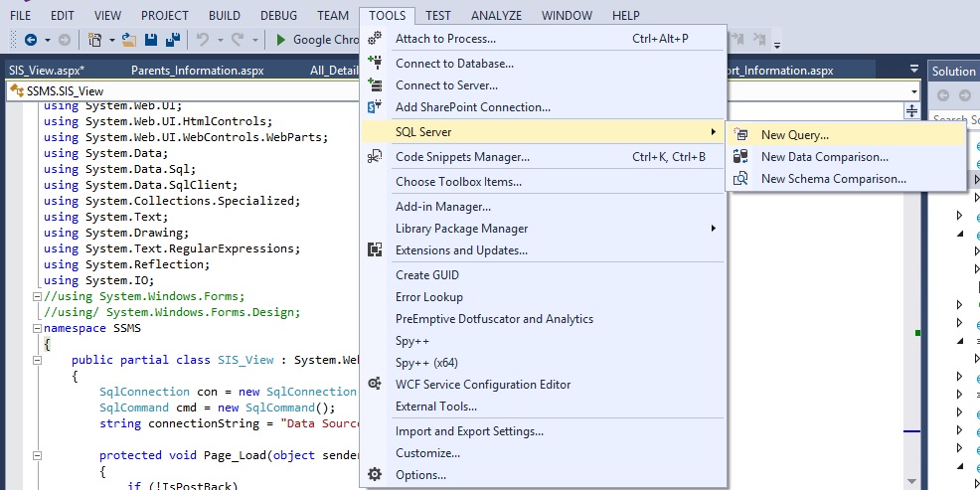Click the green Start debugging arrow
The width and height of the screenshot is (980, 490).
point(281,40)
